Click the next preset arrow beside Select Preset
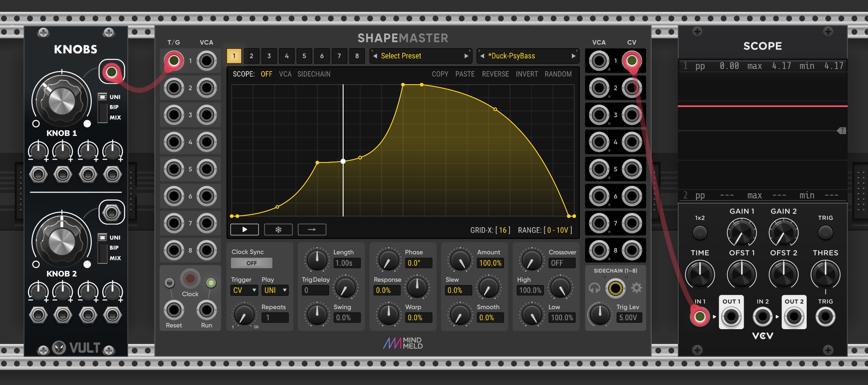The height and width of the screenshot is (385, 868). point(466,56)
